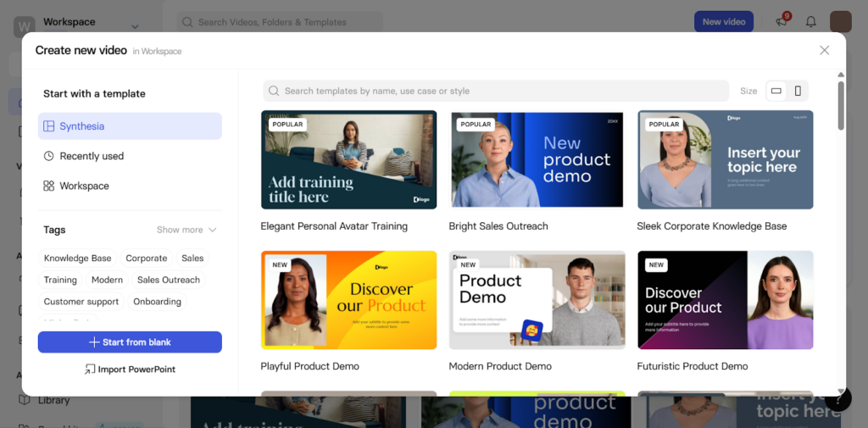Select the Synthesia template source
868x428 pixels.
point(130,126)
